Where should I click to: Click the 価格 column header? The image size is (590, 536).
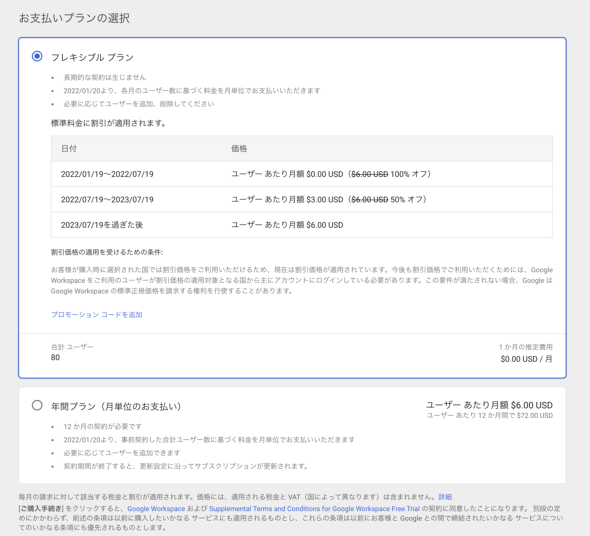(239, 149)
